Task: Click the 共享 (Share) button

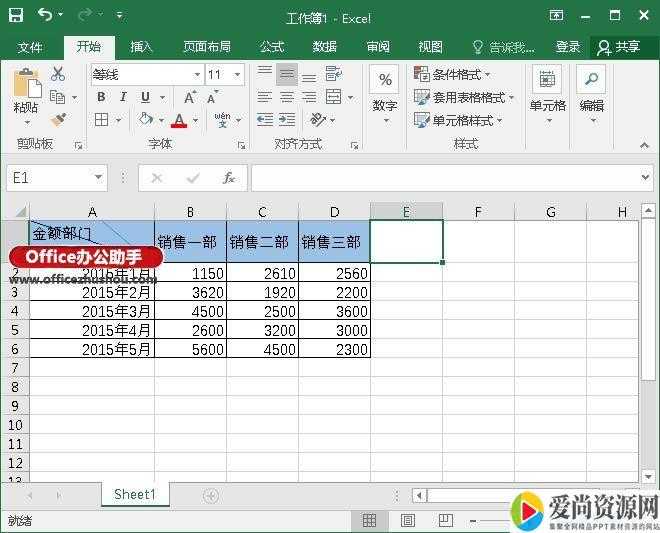Action: 618,47
